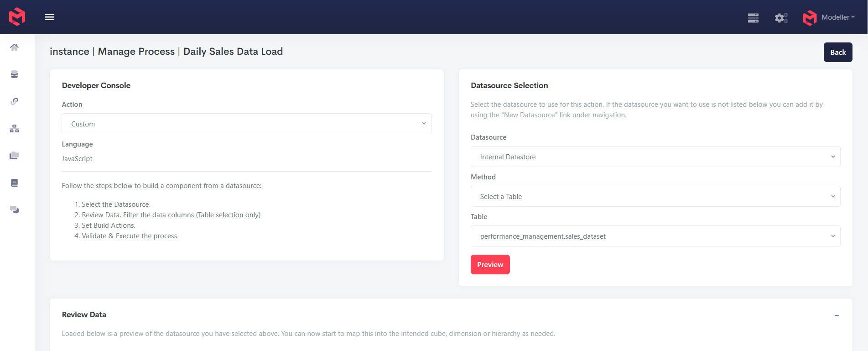Open the folders icon in sidebar
Viewport: 868px width, 351px height.
[x=15, y=156]
